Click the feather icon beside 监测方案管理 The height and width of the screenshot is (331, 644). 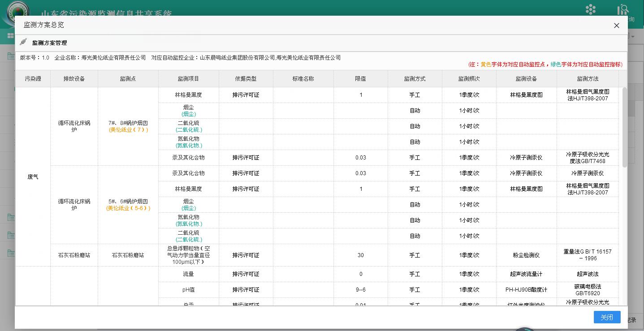[23, 43]
